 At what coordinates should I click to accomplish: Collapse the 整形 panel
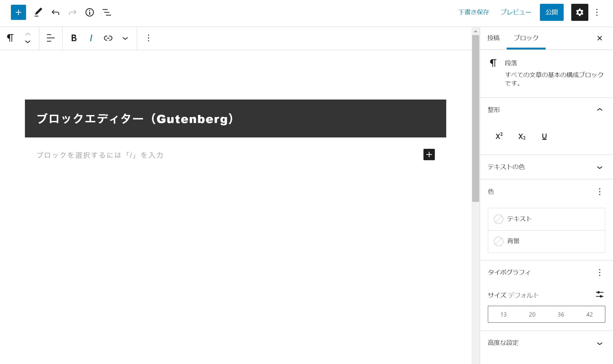547,110
